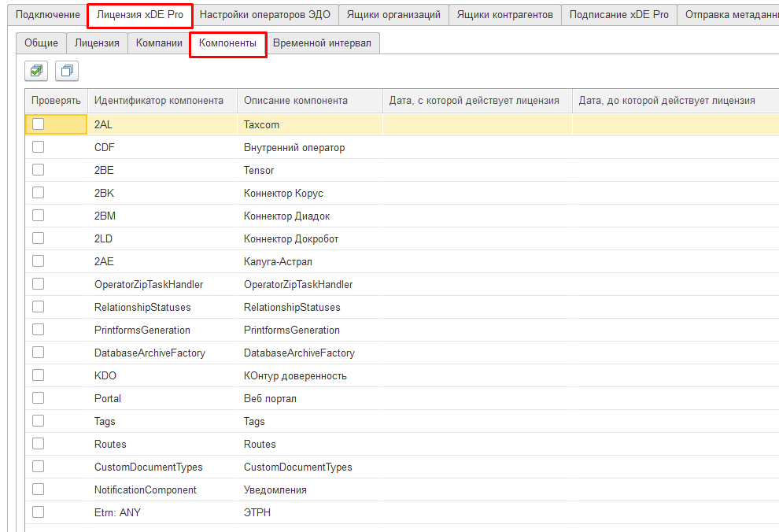Image resolution: width=779 pixels, height=532 pixels.
Task: Select the Уведомления description cell
Action: [310, 490]
